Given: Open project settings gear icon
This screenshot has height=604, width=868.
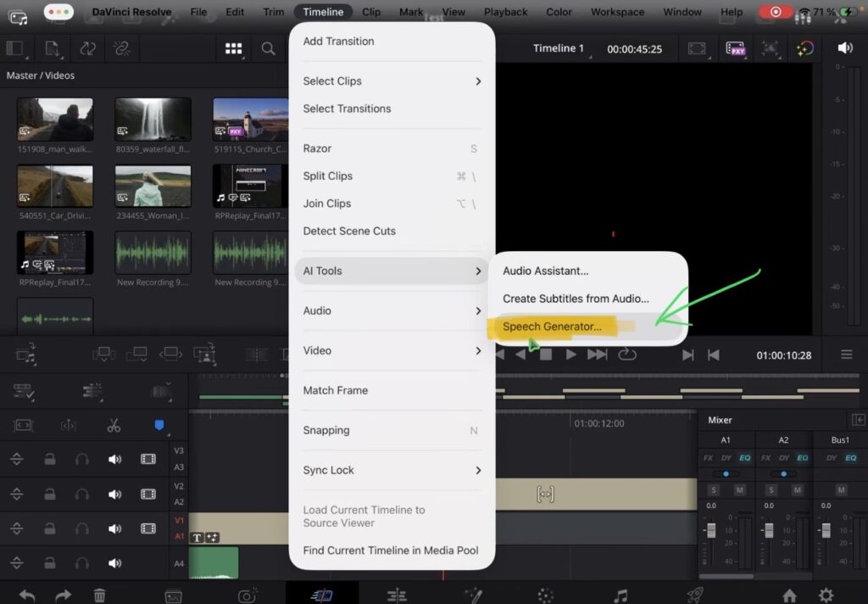Looking at the screenshot, I should point(826,596).
